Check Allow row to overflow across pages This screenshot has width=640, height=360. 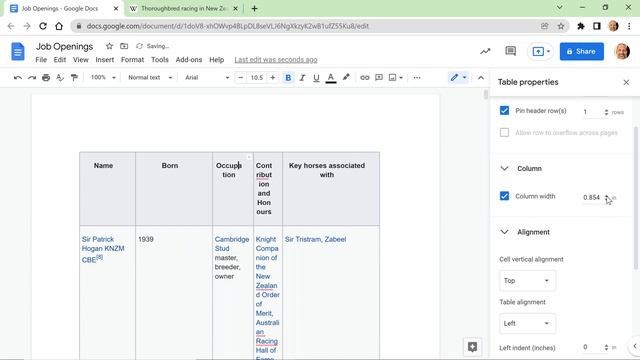pyautogui.click(x=504, y=133)
